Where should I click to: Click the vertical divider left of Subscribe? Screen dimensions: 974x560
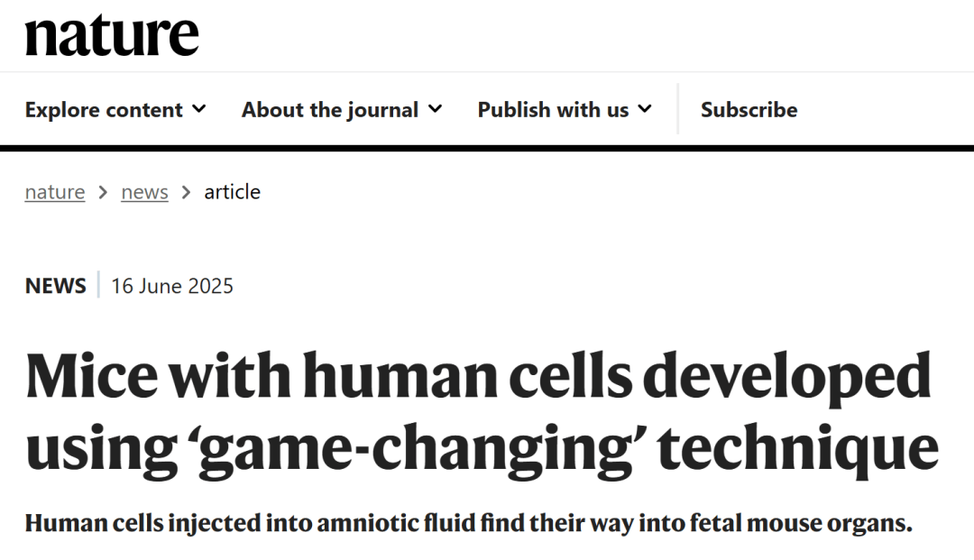[678, 110]
